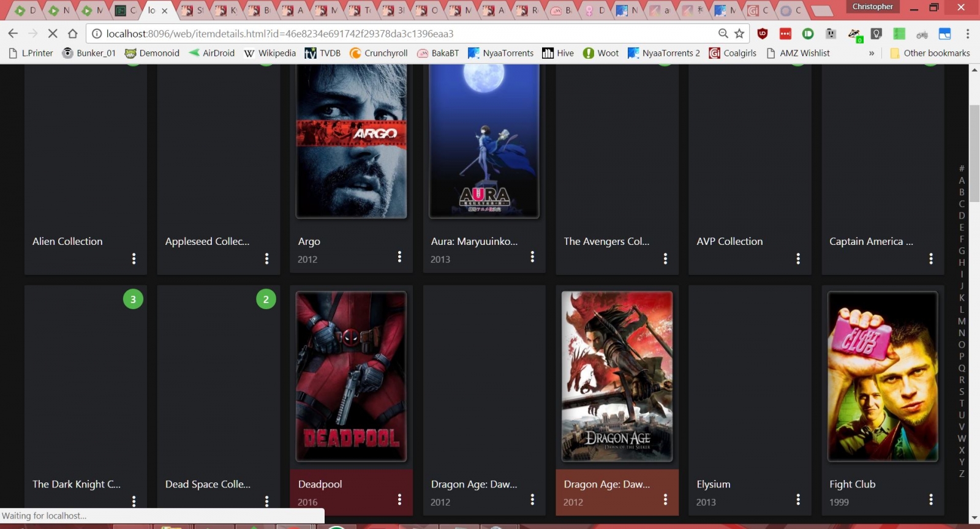Click the Dark Knight item count badge
The image size is (980, 529).
click(x=133, y=299)
